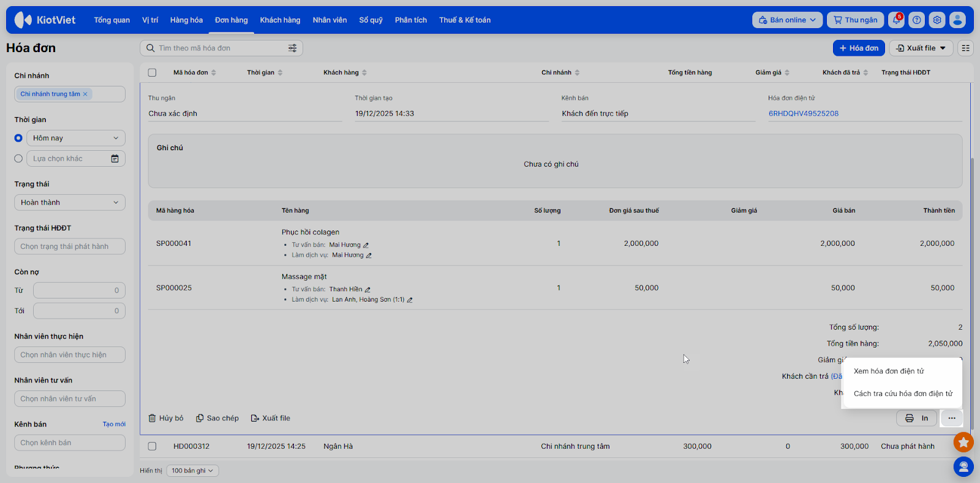The width and height of the screenshot is (980, 483).
Task: Open the blue support chat button
Action: point(963,467)
